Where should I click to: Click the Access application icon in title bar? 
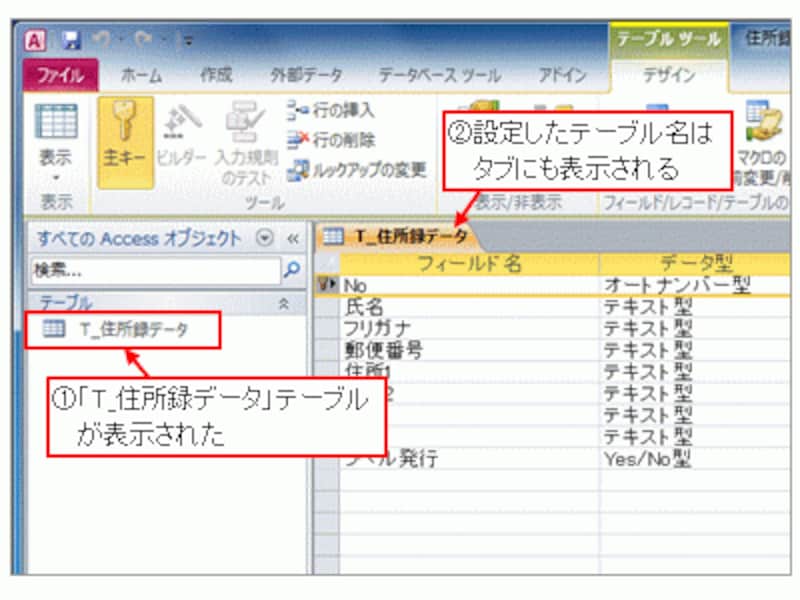tap(36, 40)
